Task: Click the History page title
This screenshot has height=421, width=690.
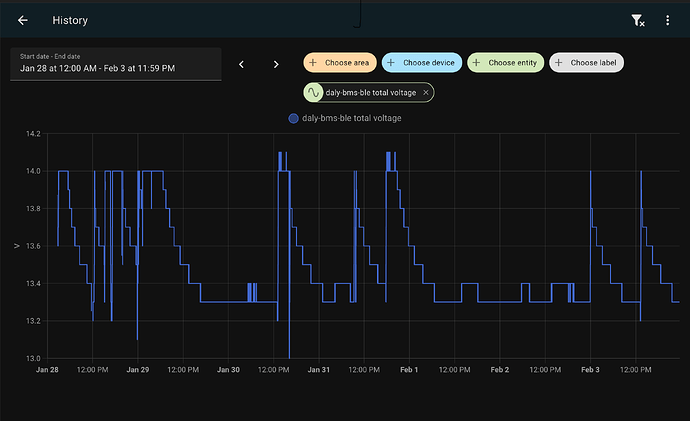Action: point(70,20)
